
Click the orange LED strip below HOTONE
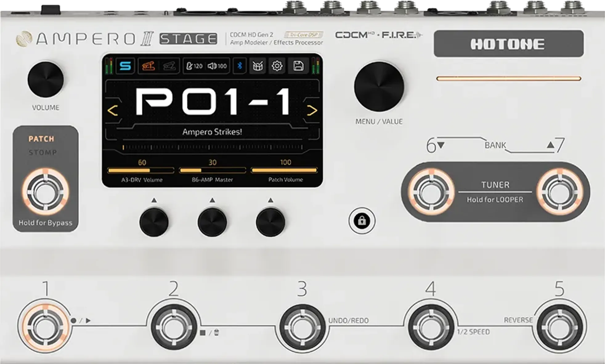coord(509,79)
